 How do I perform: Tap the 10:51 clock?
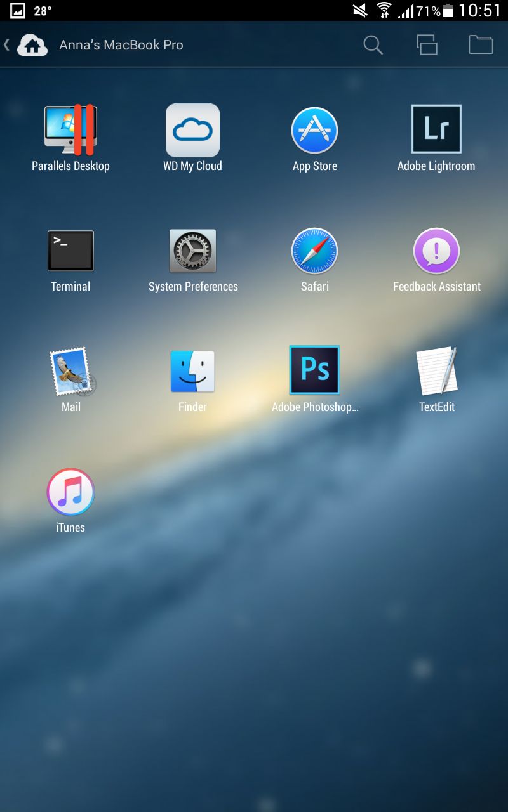click(x=480, y=10)
